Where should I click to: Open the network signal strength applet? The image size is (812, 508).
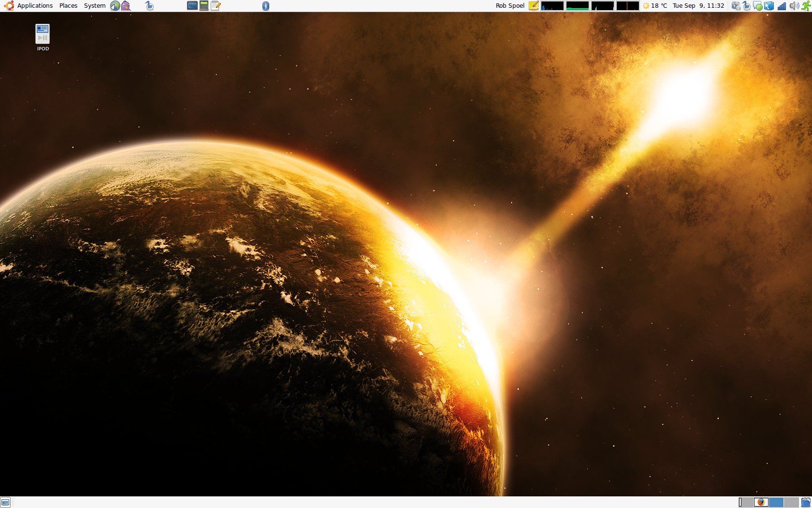point(782,6)
